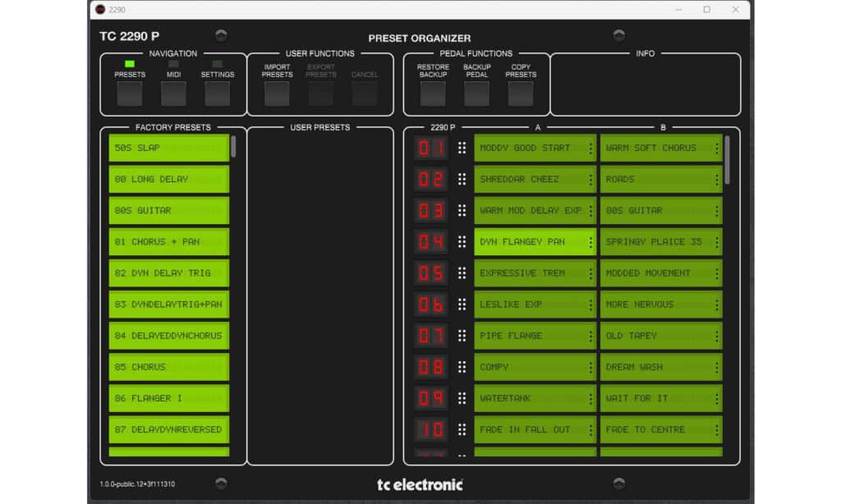Click drag handle icon for slot 03
This screenshot has height=504, width=841.
462,211
